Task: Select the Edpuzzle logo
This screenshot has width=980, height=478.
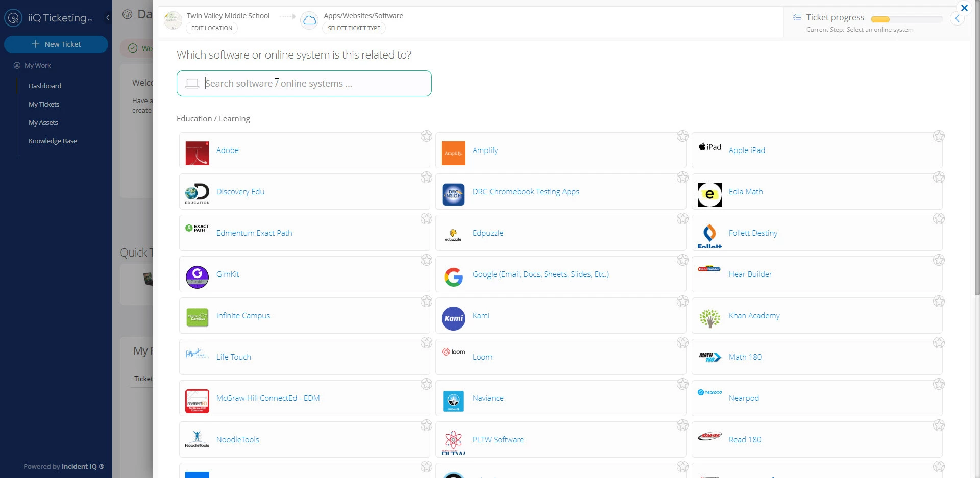Action: pos(453,235)
